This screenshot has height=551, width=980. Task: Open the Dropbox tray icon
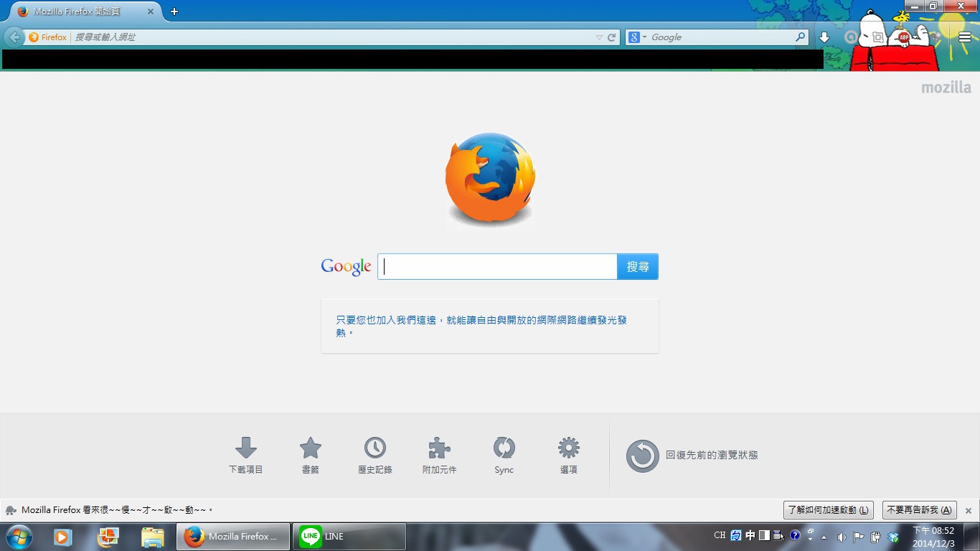click(x=893, y=537)
